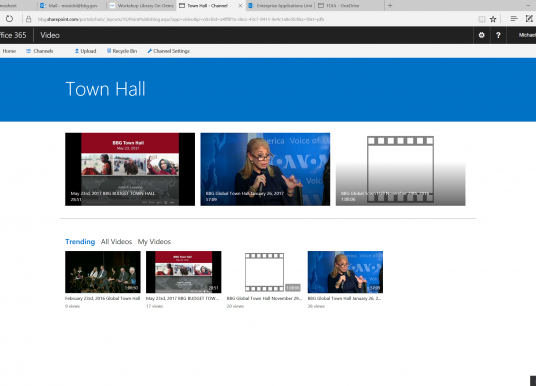Open the January 26 Global Town Hall trending thumbnail
This screenshot has height=386, width=536.
pyautogui.click(x=345, y=272)
